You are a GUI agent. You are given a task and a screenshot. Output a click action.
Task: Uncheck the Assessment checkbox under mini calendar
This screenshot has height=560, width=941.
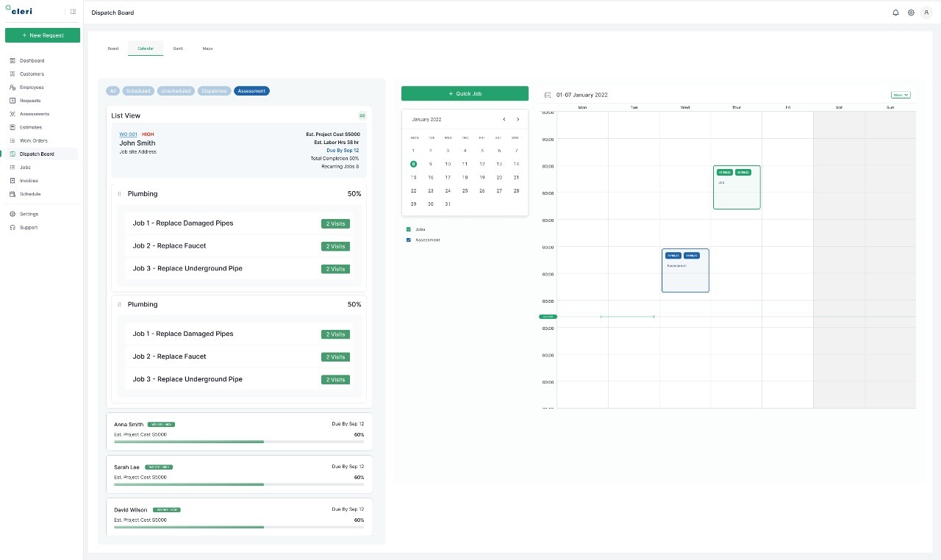click(x=409, y=240)
